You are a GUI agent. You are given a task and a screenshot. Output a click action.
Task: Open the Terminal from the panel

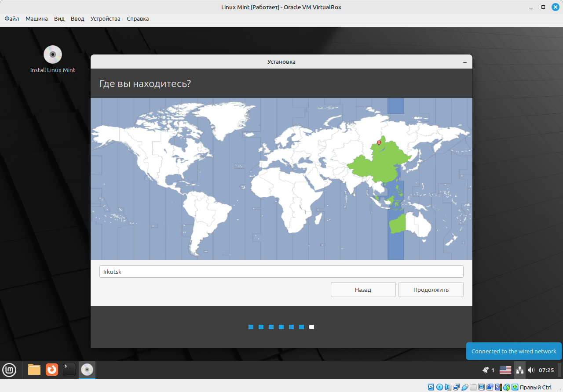pos(69,370)
